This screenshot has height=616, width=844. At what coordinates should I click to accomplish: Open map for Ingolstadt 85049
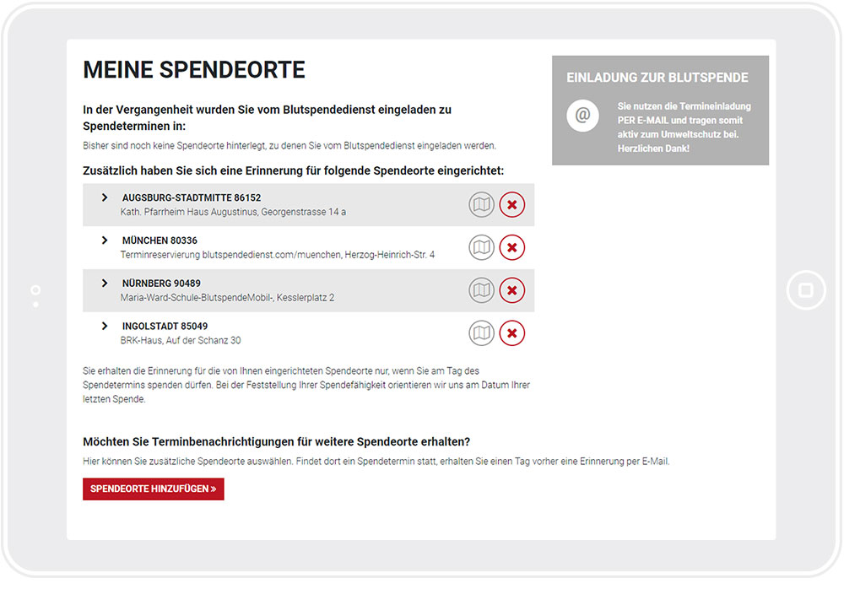(x=481, y=333)
